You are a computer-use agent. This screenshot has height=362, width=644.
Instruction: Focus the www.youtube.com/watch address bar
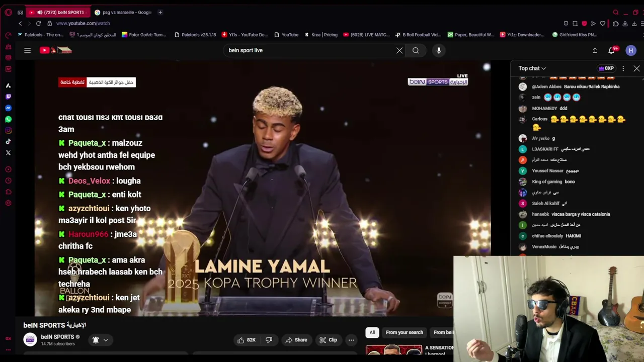coord(83,23)
